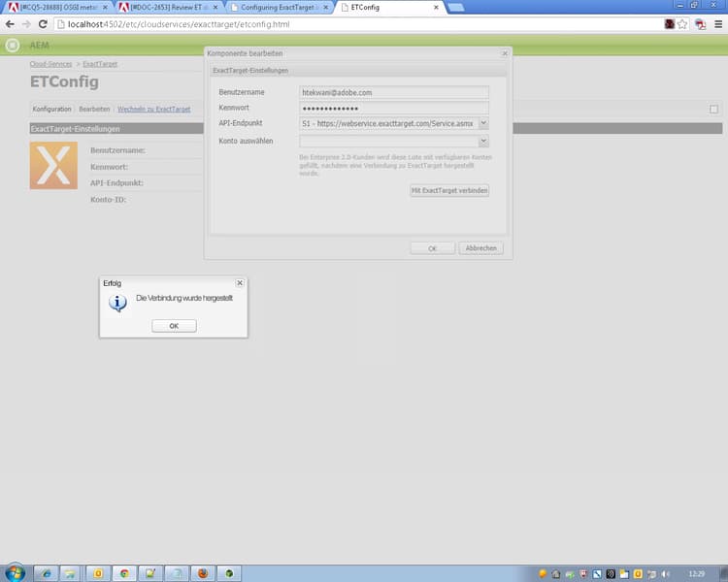Open the Wechseln zu ExactTarget link
The image size is (728, 582).
pyautogui.click(x=153, y=109)
